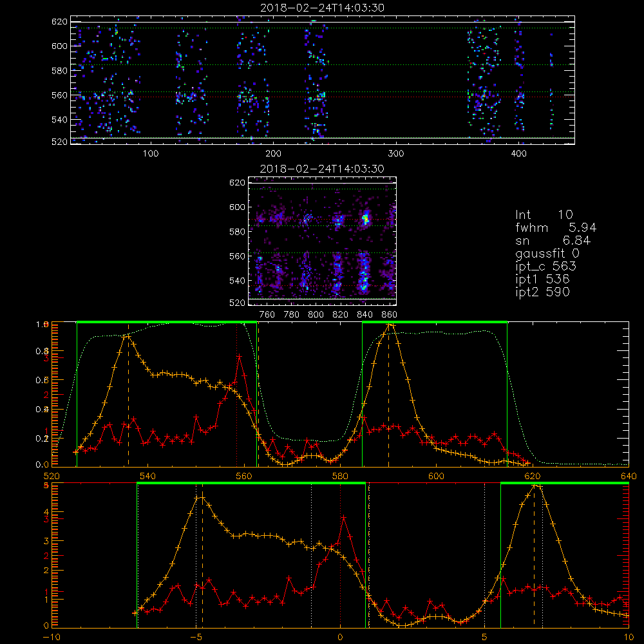Click orange x-axis label 560 of the upper line plot
Screen dimensions: 644x644
pyautogui.click(x=244, y=477)
